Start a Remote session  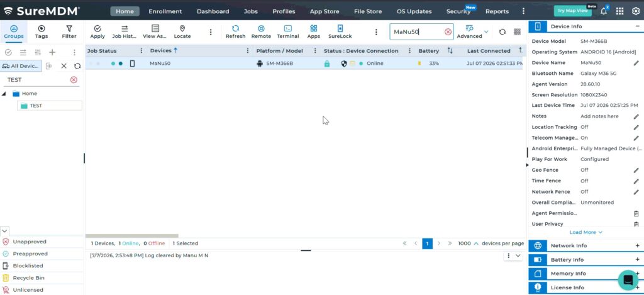click(x=261, y=31)
